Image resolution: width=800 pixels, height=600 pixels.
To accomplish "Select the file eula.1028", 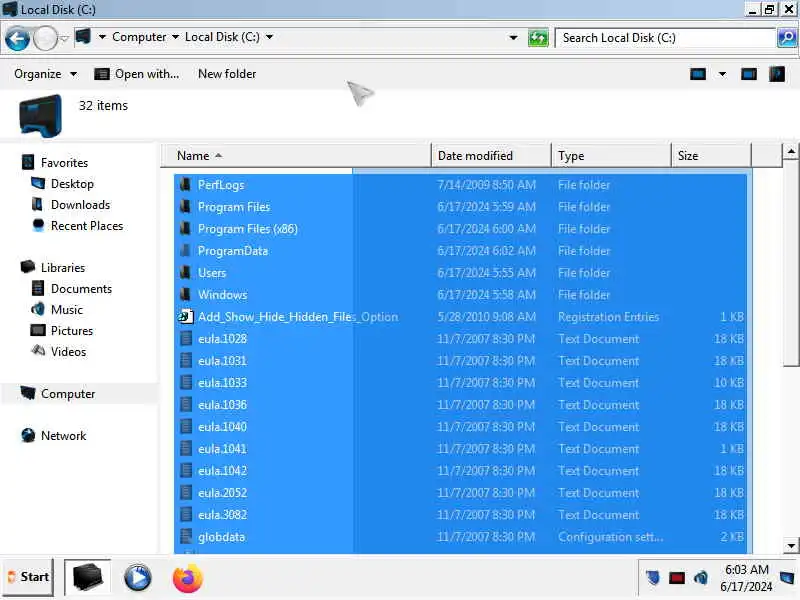I will point(222,339).
